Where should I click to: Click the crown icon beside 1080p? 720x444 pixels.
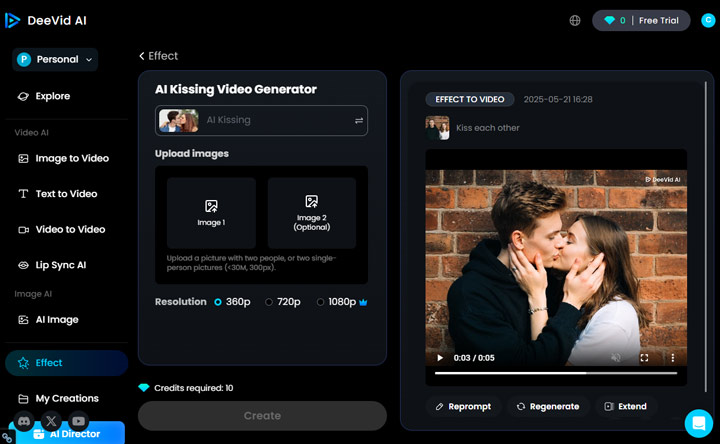click(x=363, y=302)
